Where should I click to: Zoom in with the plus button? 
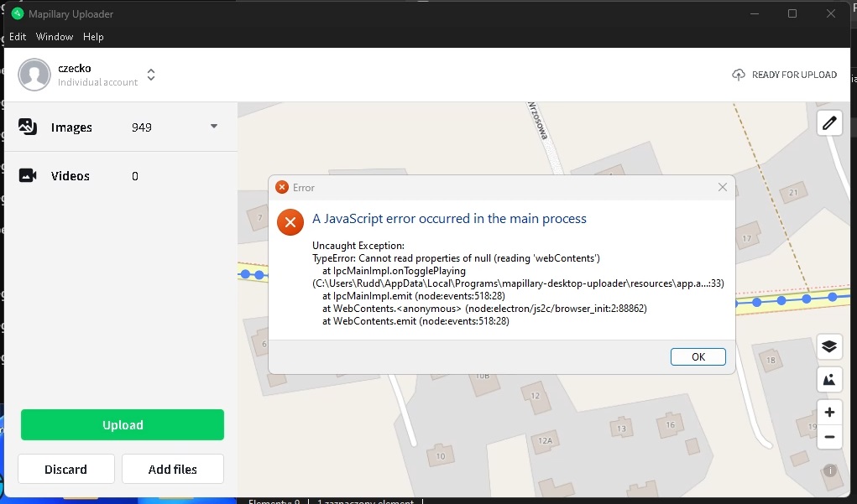[x=829, y=413]
